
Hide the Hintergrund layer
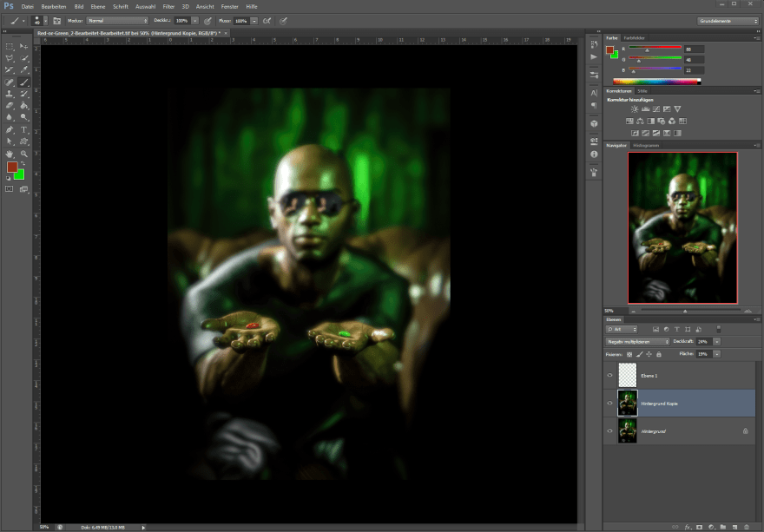(x=609, y=430)
